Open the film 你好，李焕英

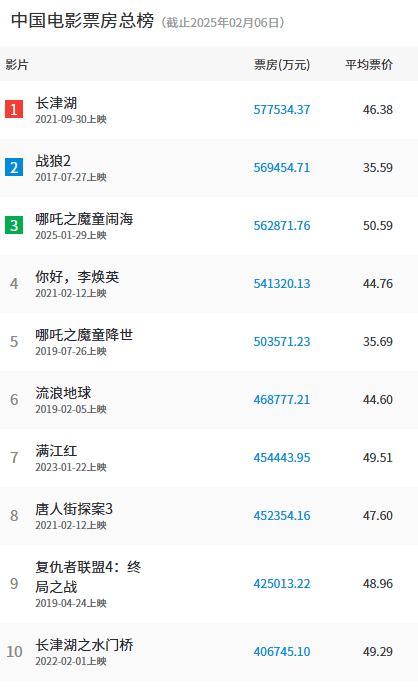(77, 277)
